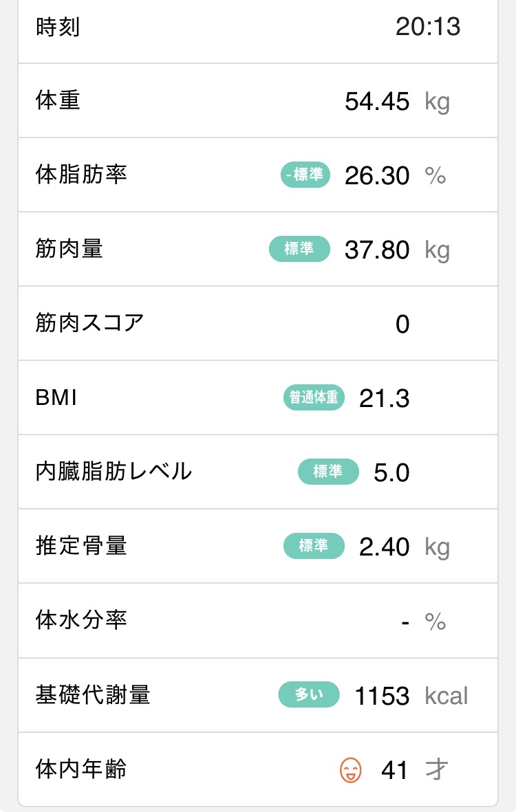The image size is (516, 812).
Task: Select the 筋肉スコア label
Action: pos(89,322)
